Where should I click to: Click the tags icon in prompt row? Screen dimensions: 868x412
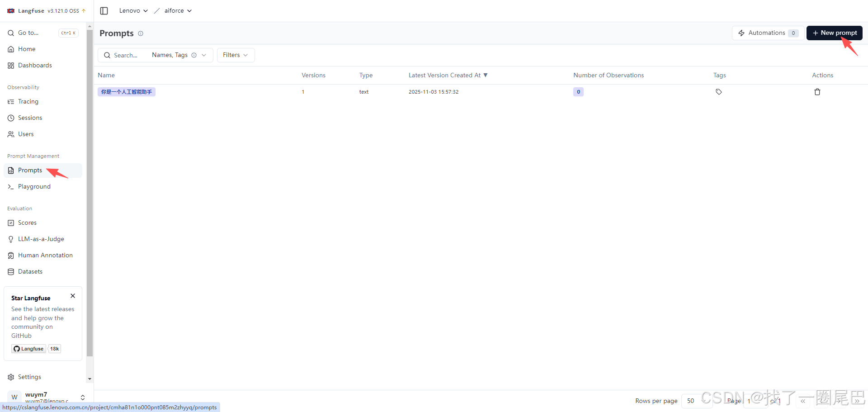click(x=719, y=92)
